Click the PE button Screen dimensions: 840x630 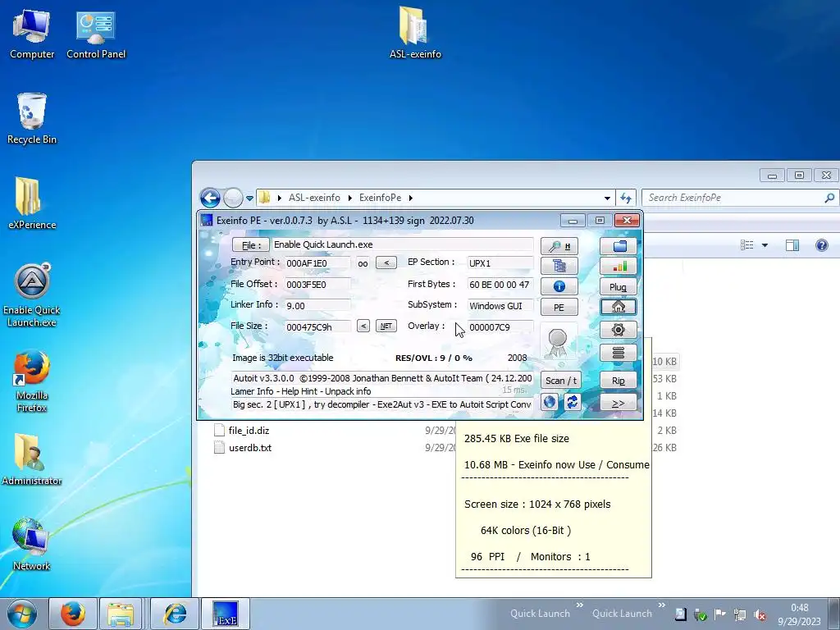click(559, 307)
